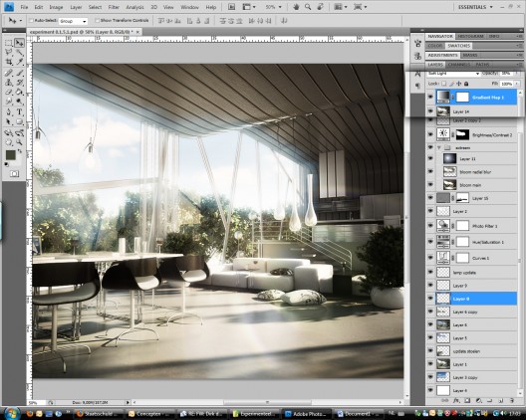
Task: Open the Fill slider arrow
Action: click(x=517, y=84)
